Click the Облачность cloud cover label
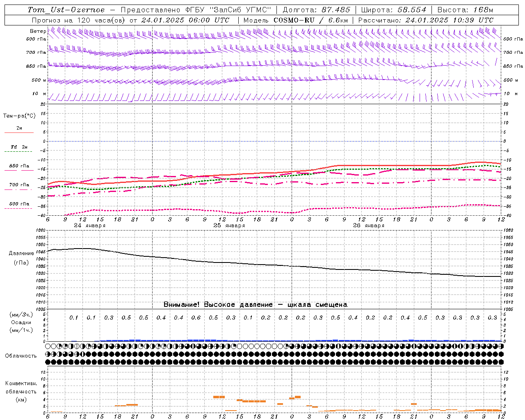 pyautogui.click(x=21, y=356)
